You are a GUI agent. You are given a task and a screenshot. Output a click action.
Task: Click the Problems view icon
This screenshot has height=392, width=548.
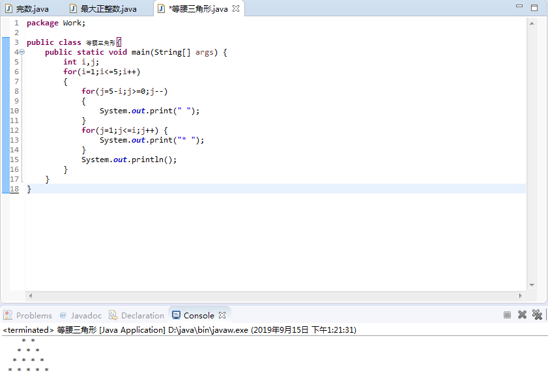point(8,315)
